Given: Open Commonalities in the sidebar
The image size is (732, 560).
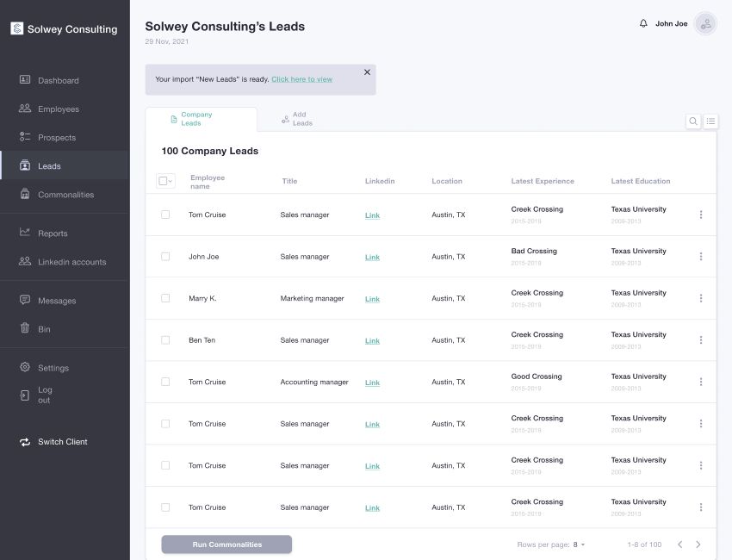Looking at the screenshot, I should click(65, 195).
